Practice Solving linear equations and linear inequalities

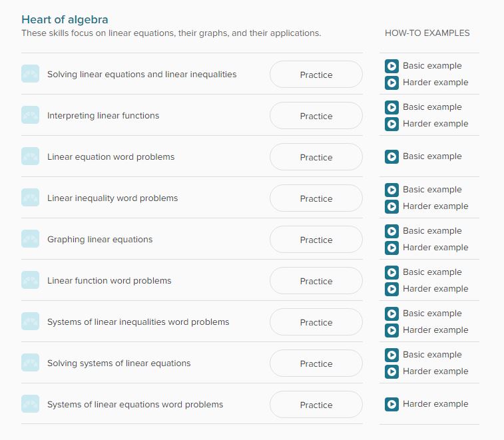point(316,75)
